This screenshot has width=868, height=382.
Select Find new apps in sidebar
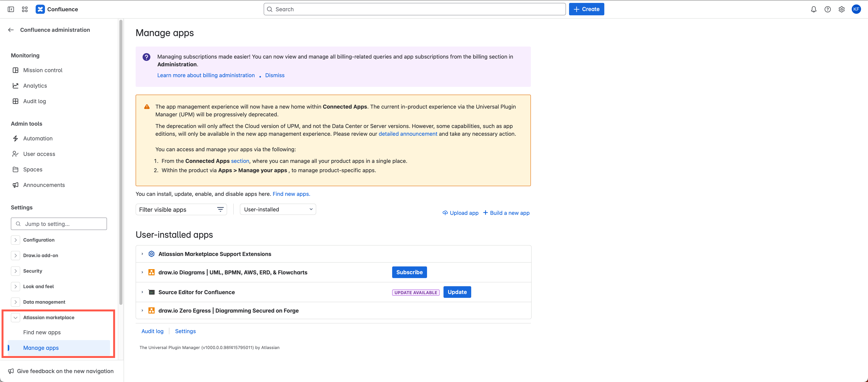[42, 332]
